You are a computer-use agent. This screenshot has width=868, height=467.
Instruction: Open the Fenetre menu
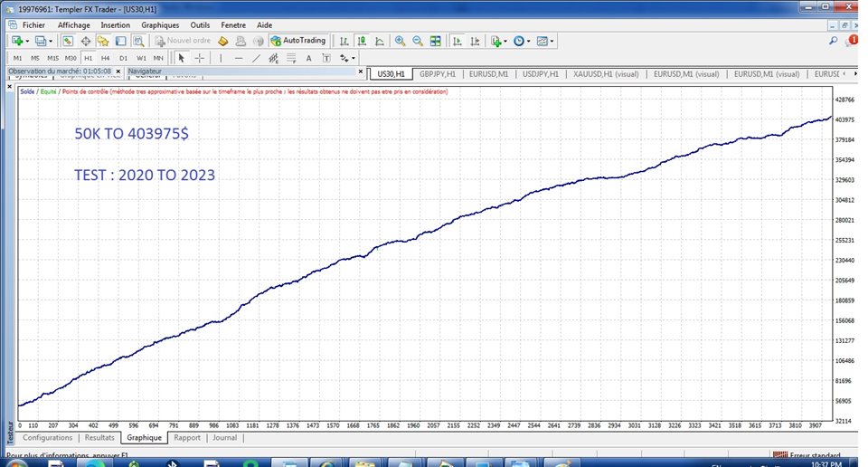coord(233,25)
